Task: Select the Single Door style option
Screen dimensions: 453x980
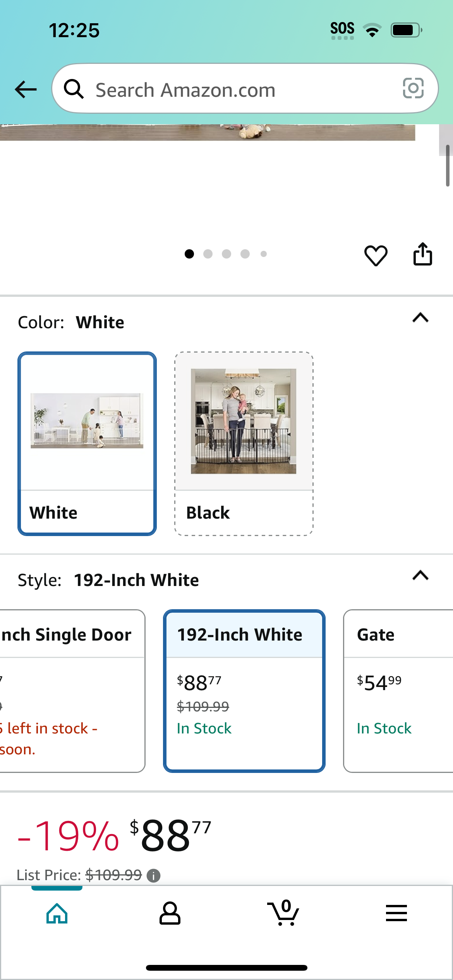Action: (x=72, y=691)
